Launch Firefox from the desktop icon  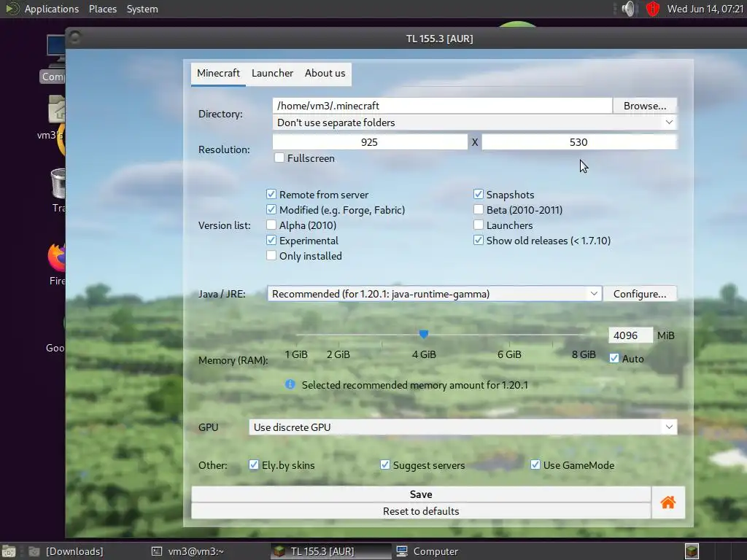tap(56, 264)
